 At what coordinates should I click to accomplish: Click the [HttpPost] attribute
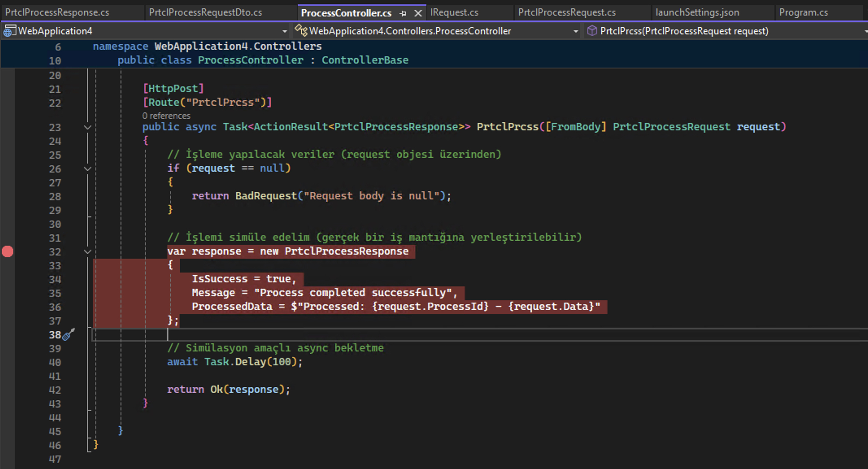point(173,88)
